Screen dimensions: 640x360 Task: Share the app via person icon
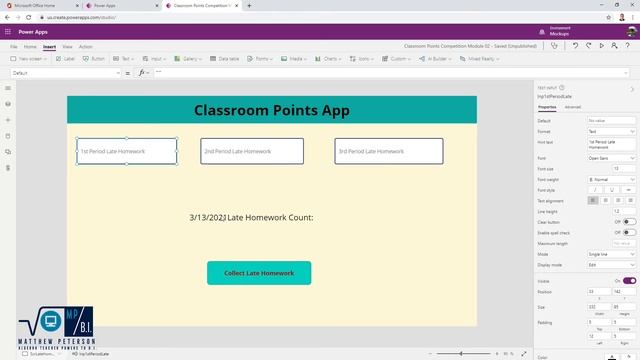(614, 46)
